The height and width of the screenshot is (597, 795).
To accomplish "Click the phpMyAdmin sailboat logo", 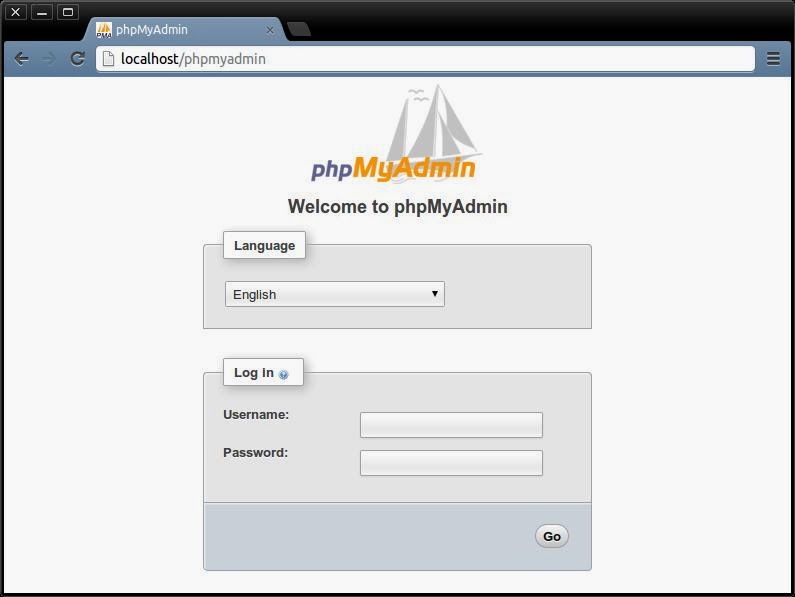I will 394,134.
